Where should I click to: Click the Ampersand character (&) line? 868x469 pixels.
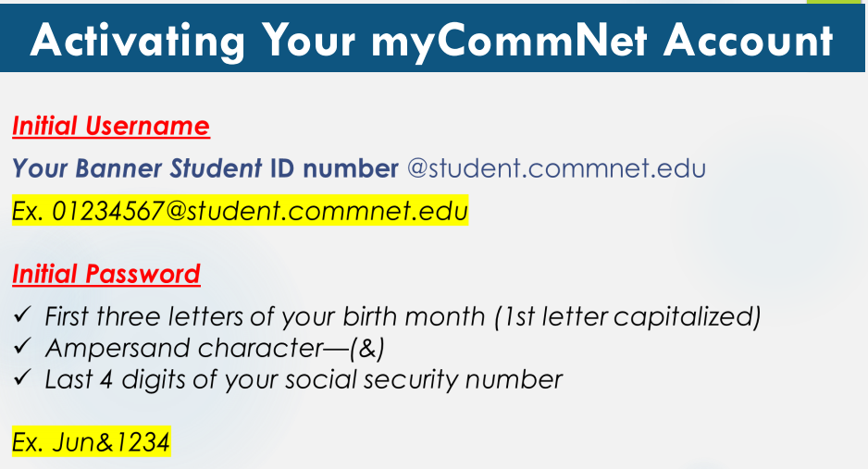click(x=215, y=349)
